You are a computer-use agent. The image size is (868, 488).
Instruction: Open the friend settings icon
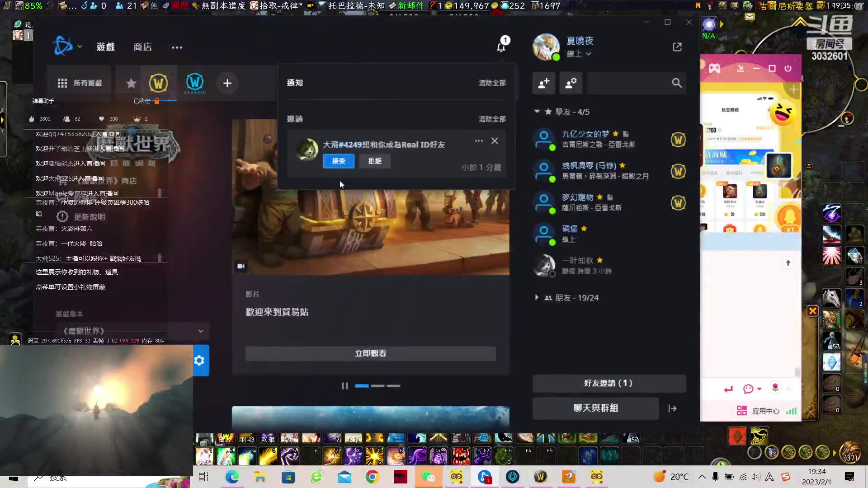571,83
